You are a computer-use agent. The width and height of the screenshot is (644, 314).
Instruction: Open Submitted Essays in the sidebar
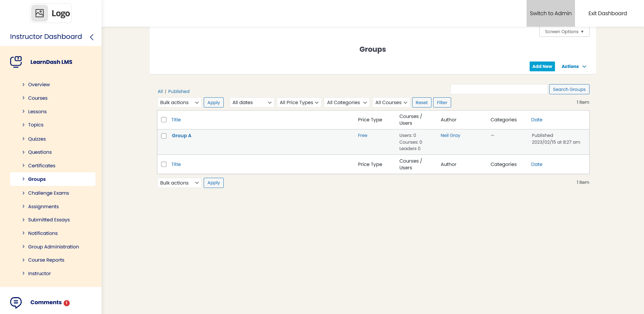[x=49, y=220]
